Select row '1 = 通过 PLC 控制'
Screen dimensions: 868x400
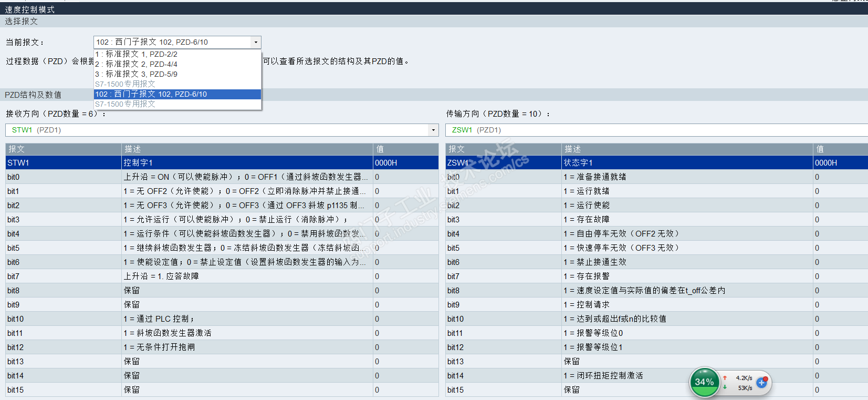(x=222, y=319)
